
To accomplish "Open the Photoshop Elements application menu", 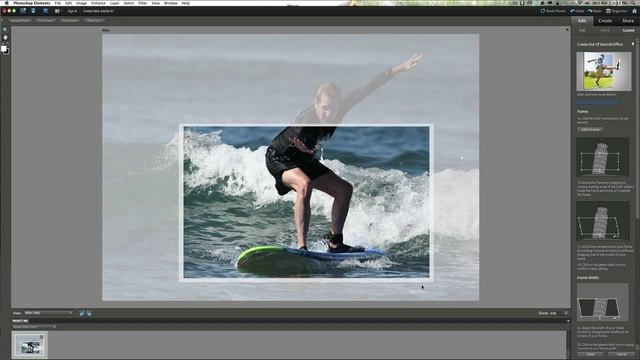I will pos(32,3).
